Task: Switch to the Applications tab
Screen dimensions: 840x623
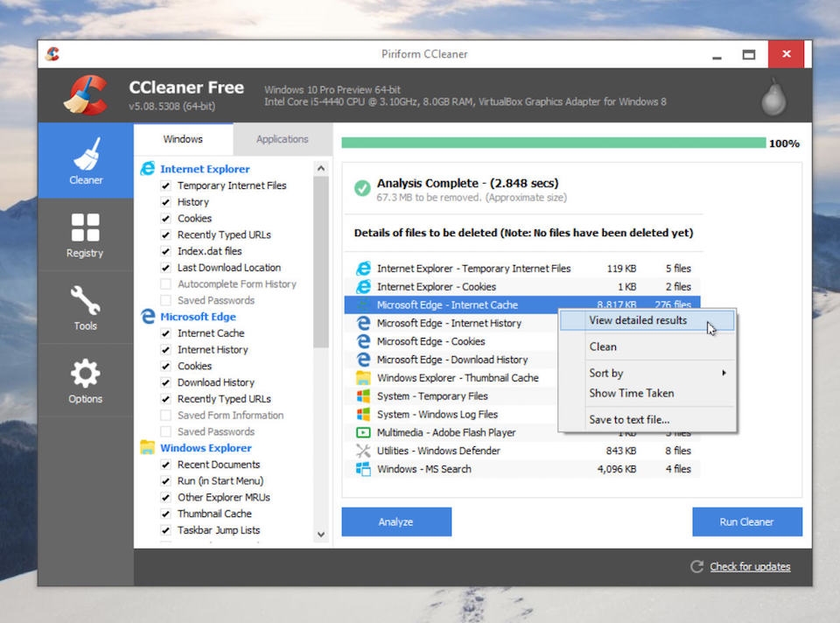Action: click(x=282, y=138)
